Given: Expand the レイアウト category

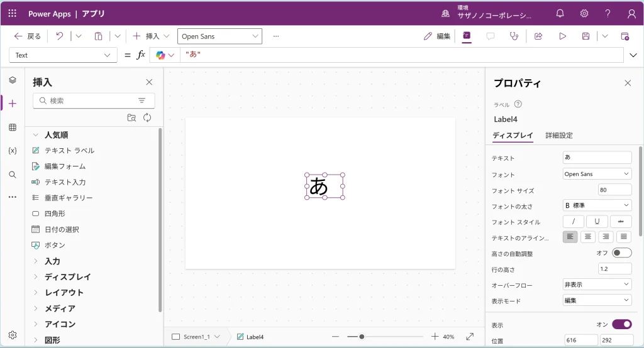Looking at the screenshot, I should point(64,293).
